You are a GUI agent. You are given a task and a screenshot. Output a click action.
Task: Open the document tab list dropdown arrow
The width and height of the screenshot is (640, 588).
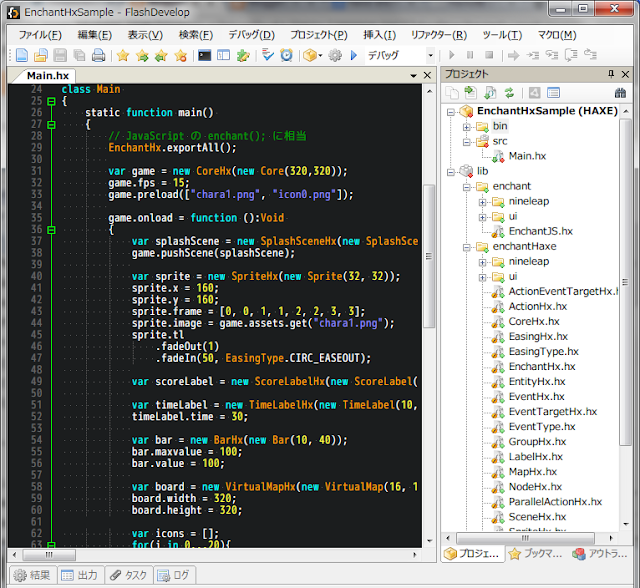[413, 75]
